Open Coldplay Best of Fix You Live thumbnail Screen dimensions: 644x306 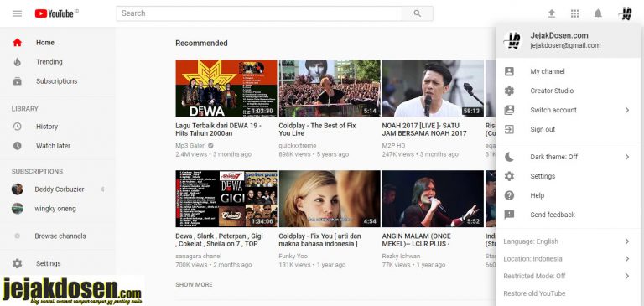330,88
